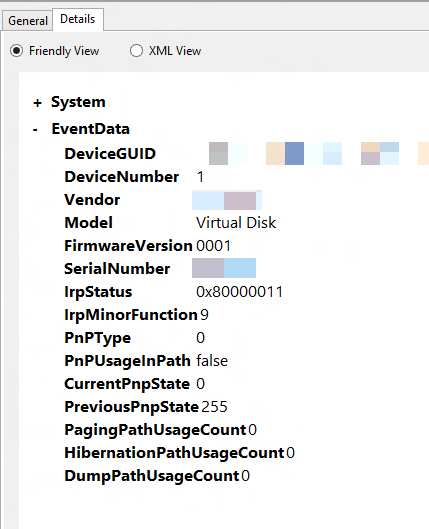
Task: Select the System heading text
Action: (78, 102)
